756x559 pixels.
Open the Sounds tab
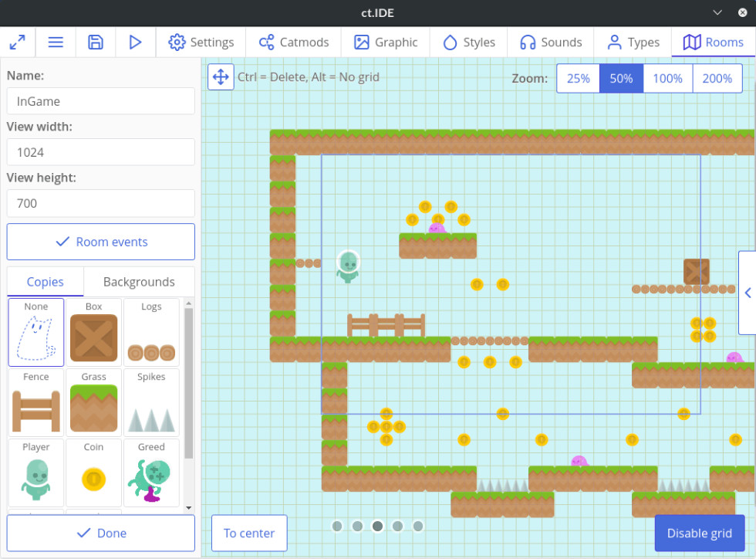(x=551, y=42)
